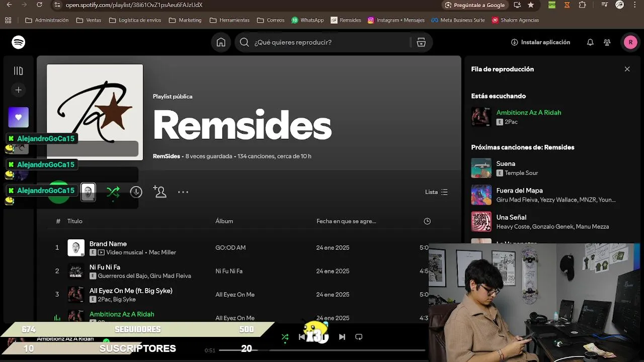
Task: Open the apps grid in bookmarks bar
Action: pos(8,20)
